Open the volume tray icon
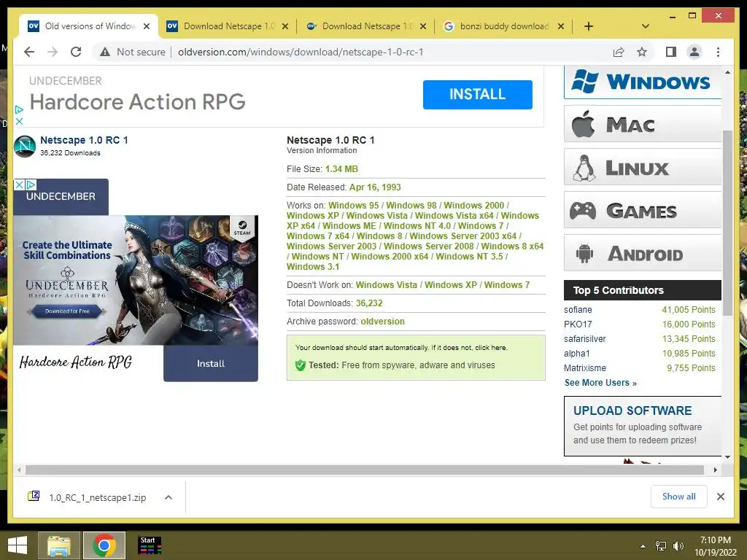Viewport: 747px width, 560px height. (678, 546)
